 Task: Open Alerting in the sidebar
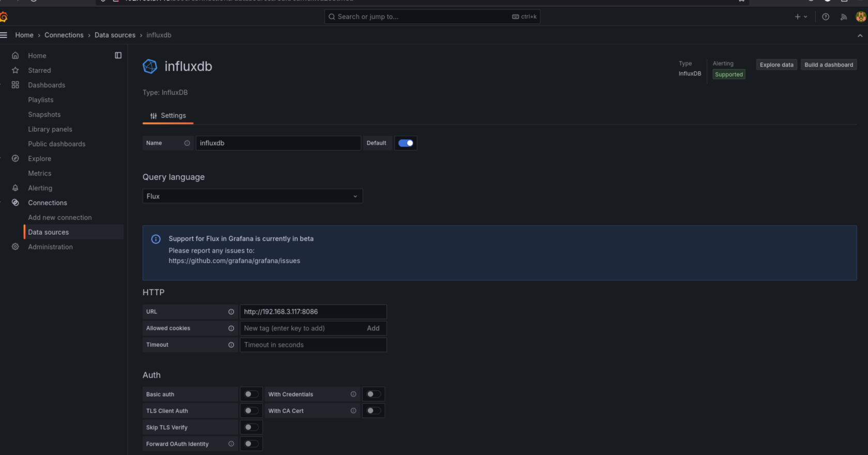pos(40,188)
